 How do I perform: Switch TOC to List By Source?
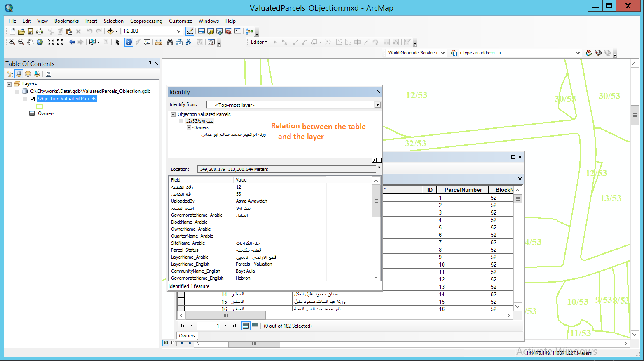coord(19,74)
